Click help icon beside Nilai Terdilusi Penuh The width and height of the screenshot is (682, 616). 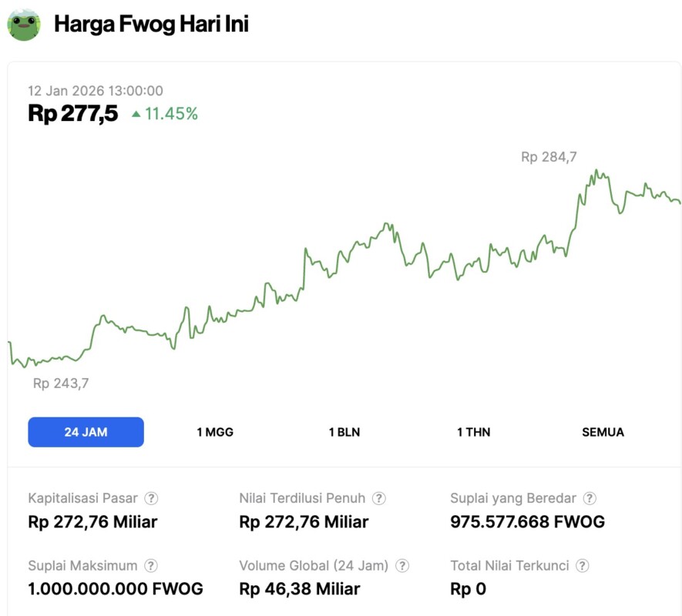click(379, 498)
